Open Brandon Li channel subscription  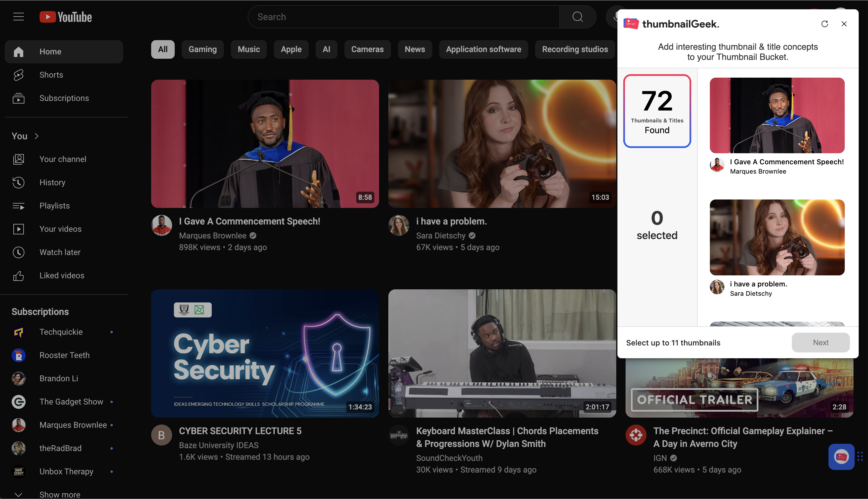[64, 378]
